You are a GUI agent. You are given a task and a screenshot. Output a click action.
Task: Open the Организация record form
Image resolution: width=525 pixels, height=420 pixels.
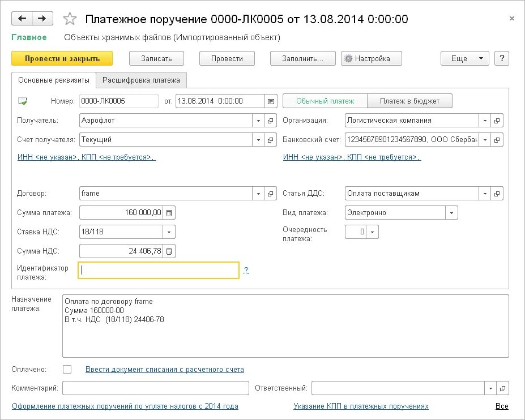497,121
